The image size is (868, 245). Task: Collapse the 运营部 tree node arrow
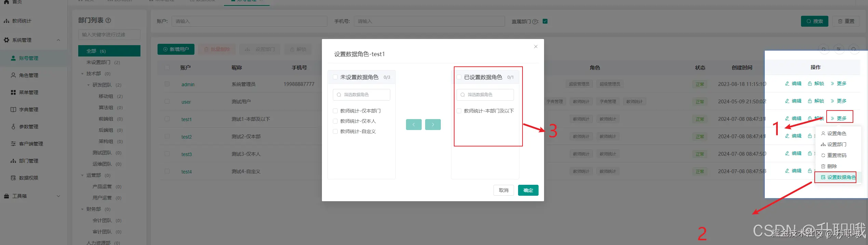point(82,175)
